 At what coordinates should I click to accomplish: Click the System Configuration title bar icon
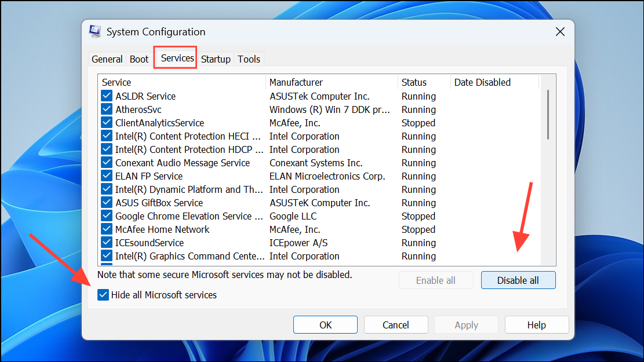click(95, 32)
